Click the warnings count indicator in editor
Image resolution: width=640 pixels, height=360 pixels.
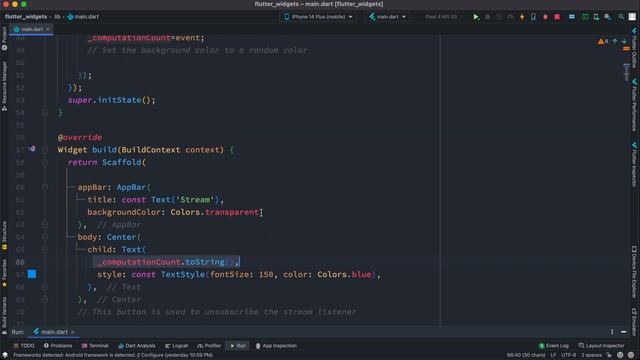(x=603, y=41)
